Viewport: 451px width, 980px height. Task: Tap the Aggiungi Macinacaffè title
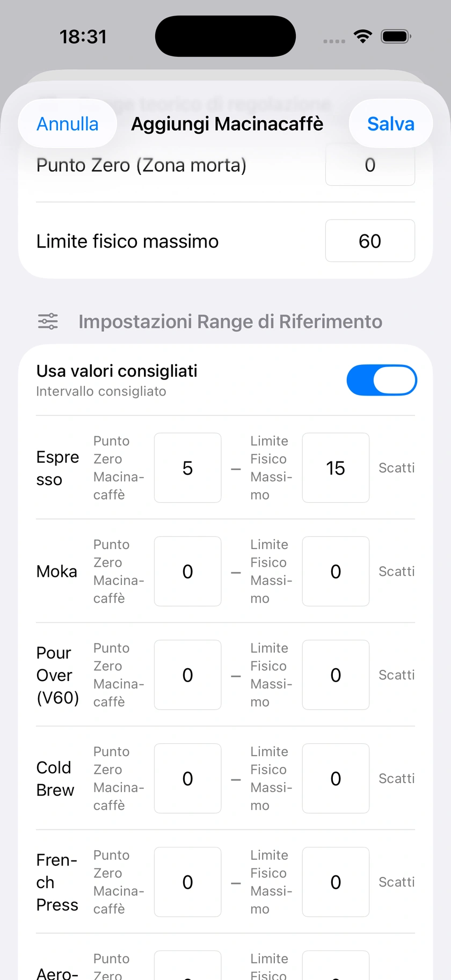[x=227, y=124]
